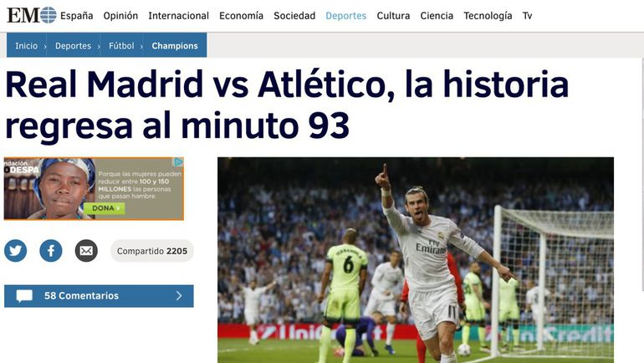Open the Tecnología section
Image resolution: width=644 pixels, height=363 pixels.
(488, 16)
